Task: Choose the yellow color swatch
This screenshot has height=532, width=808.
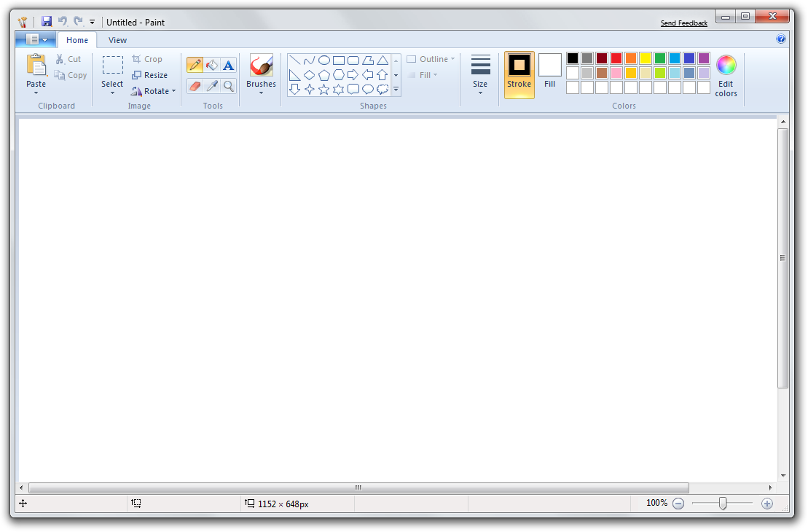Action: pos(646,58)
